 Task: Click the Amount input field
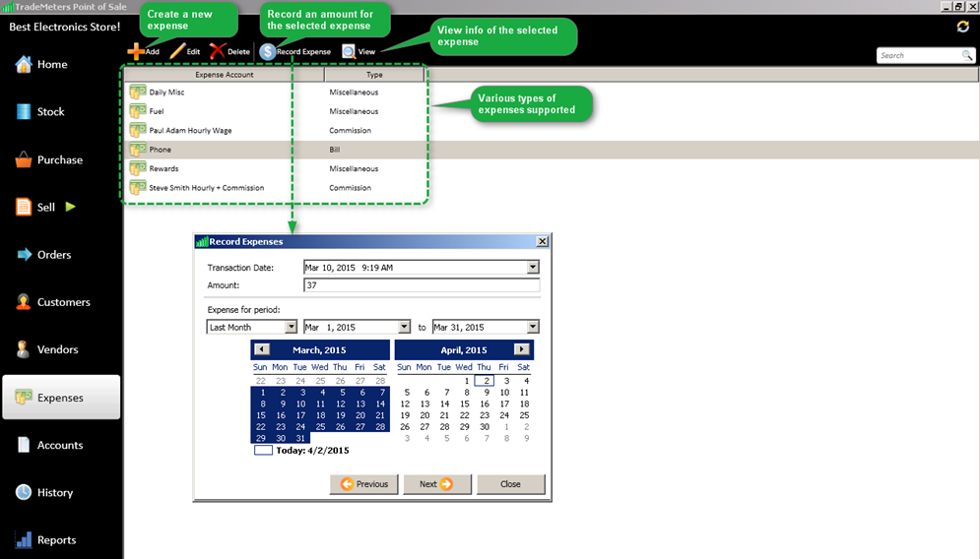tap(421, 285)
